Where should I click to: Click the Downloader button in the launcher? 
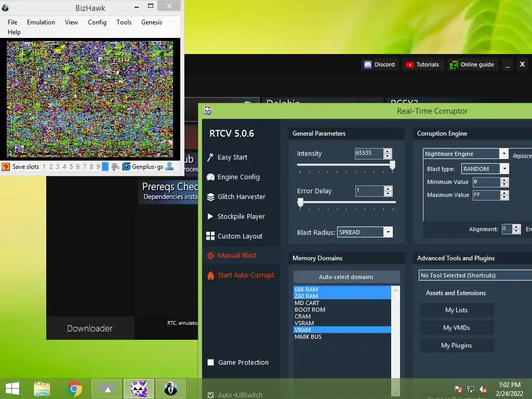pyautogui.click(x=90, y=328)
